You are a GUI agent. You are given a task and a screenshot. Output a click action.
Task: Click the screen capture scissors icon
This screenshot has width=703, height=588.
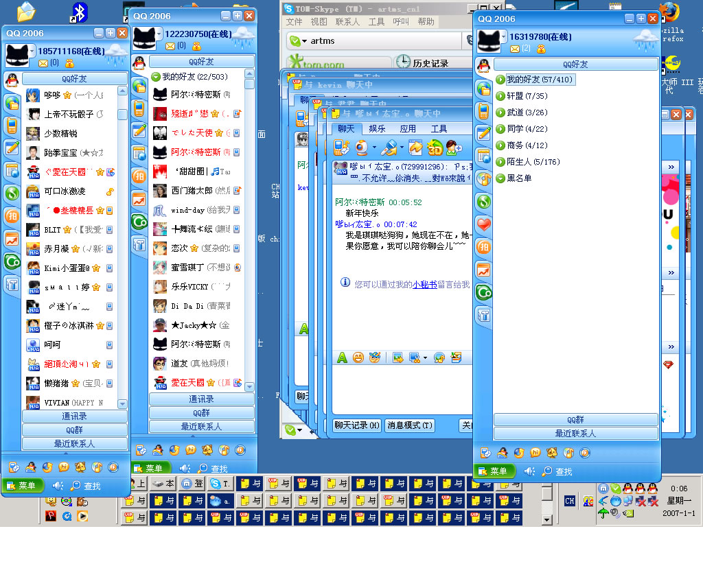(415, 357)
